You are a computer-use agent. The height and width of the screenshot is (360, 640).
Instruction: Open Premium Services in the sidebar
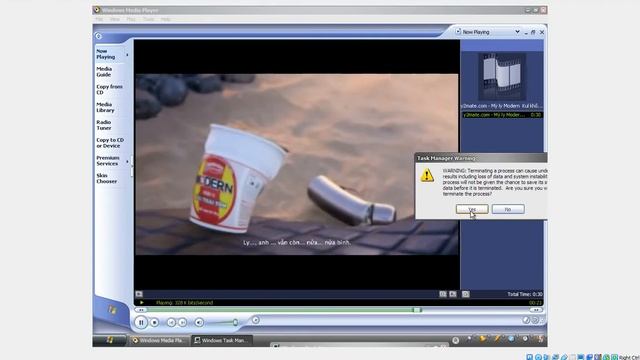coord(108,161)
